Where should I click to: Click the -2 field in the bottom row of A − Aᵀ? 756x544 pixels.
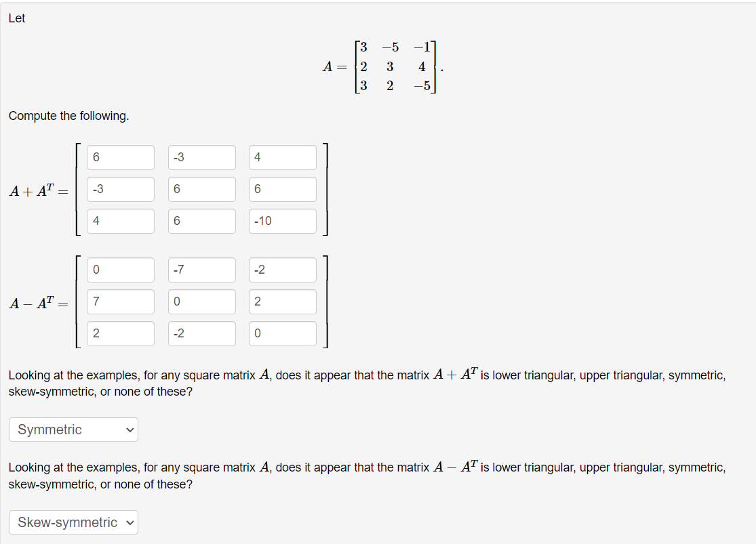[201, 333]
